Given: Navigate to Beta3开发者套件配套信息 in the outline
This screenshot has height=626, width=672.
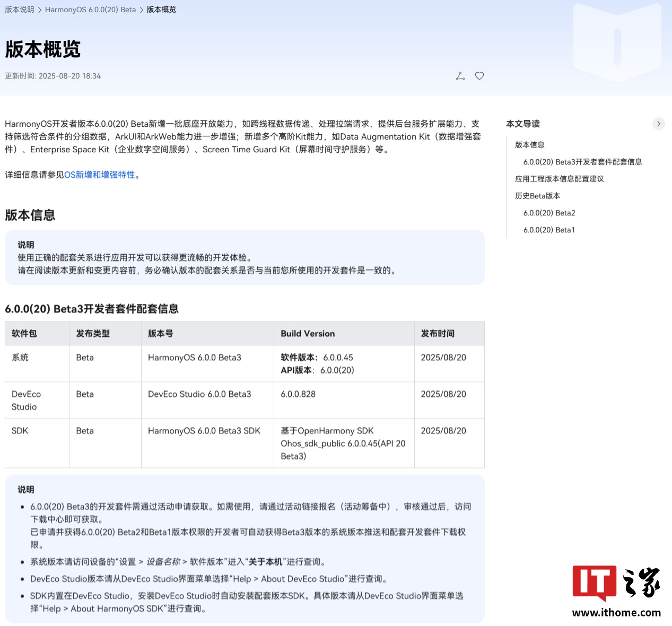Looking at the screenshot, I should point(582,162).
